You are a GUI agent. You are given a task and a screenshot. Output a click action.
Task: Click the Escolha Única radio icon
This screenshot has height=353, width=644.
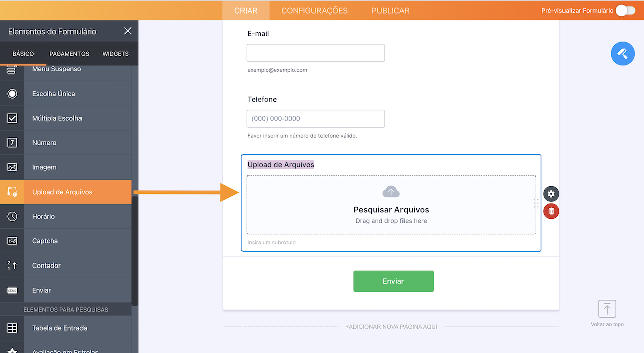coord(12,94)
